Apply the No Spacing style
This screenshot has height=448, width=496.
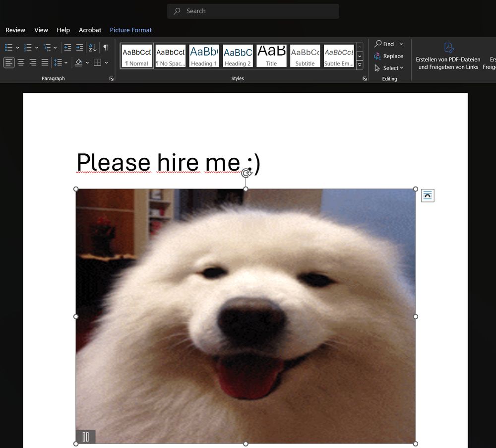[x=171, y=56]
